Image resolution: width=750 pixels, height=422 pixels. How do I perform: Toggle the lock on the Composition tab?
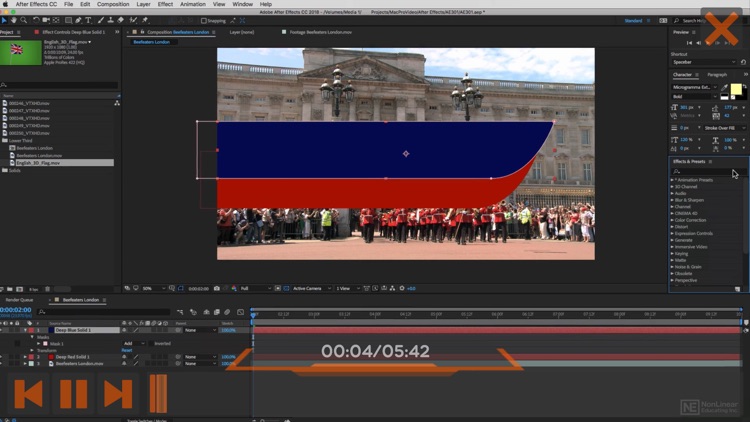pyautogui.click(x=143, y=32)
